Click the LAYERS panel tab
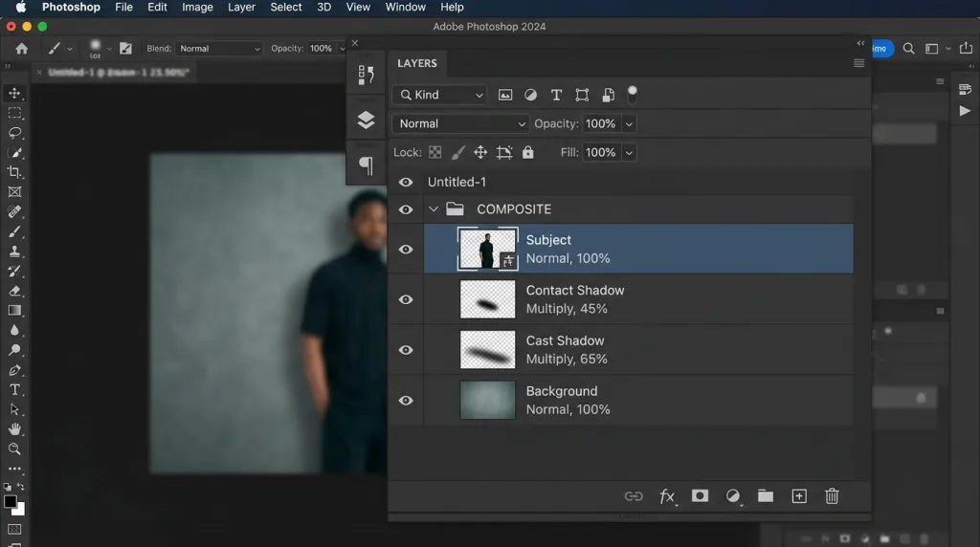 click(417, 64)
